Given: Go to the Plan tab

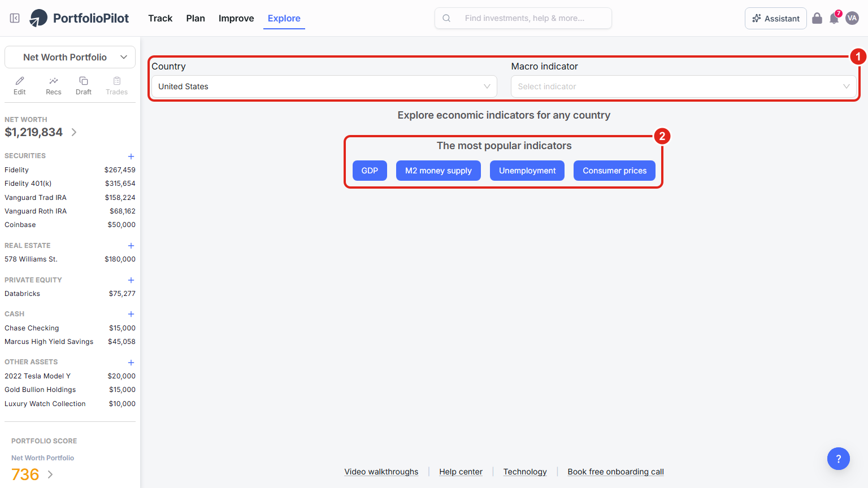Looking at the screenshot, I should coord(196,18).
